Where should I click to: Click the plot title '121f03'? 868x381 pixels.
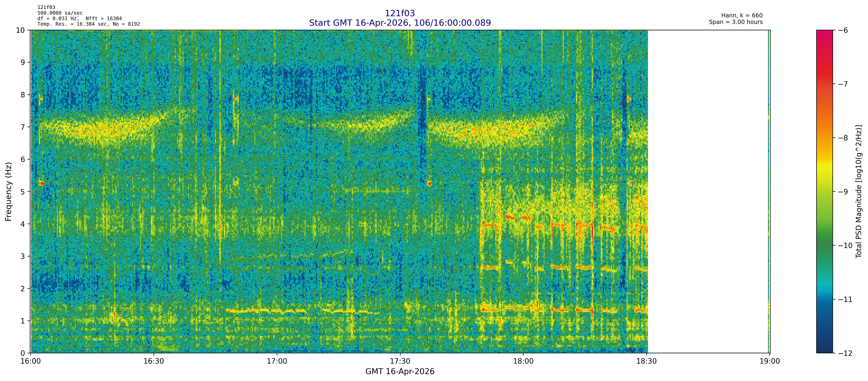coord(400,13)
